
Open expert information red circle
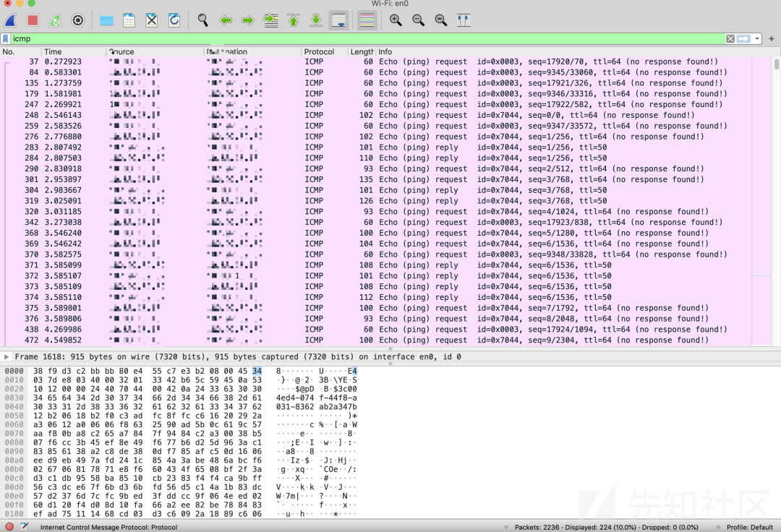9,526
